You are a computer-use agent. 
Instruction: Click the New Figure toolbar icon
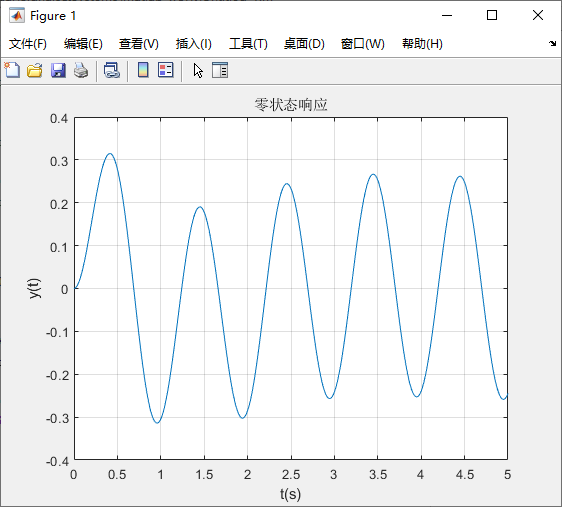[12, 70]
